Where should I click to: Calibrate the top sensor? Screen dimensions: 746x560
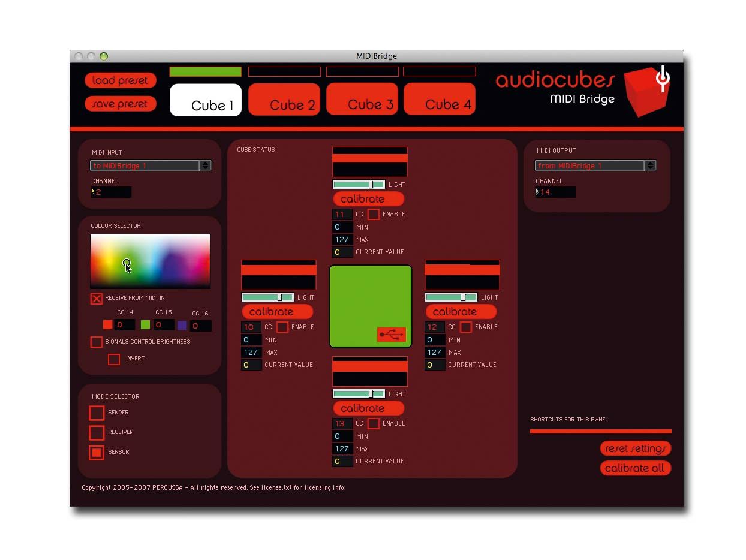(x=369, y=199)
